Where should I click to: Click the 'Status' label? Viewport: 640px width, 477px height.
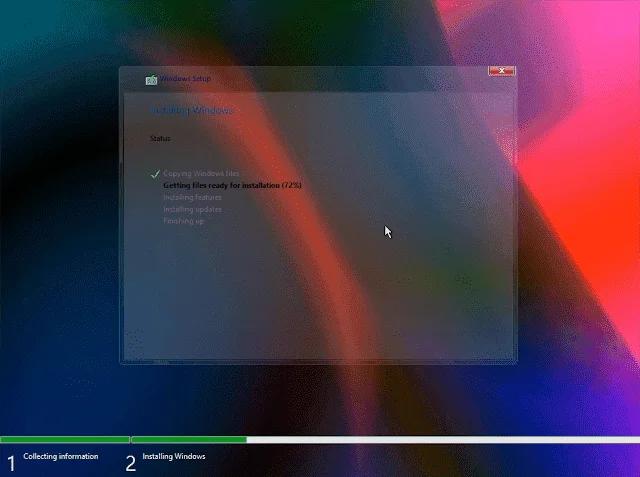tap(160, 138)
